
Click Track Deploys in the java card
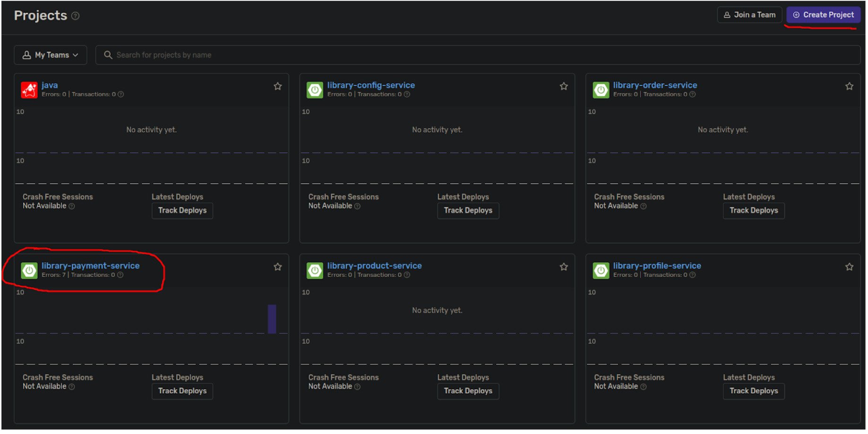[182, 211]
